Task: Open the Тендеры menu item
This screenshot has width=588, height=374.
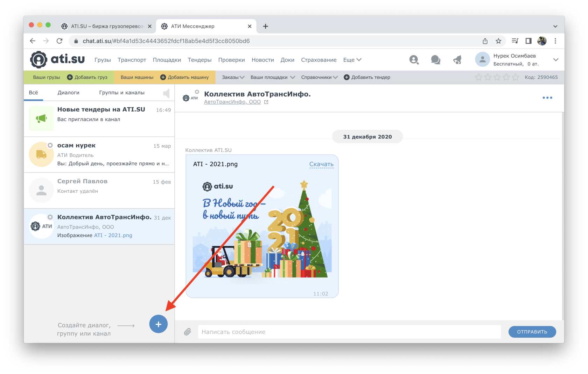Action: point(199,60)
